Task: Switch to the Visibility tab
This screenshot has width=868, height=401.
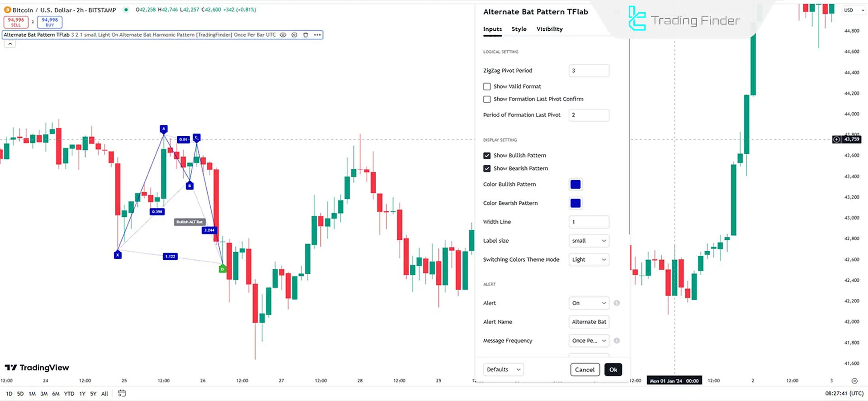Action: [549, 29]
